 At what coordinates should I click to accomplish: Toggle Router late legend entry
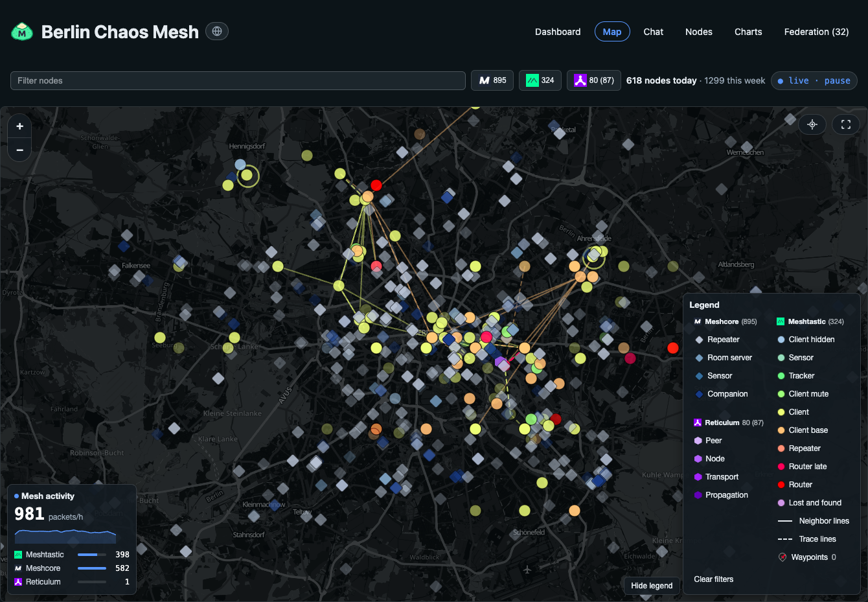point(802,467)
